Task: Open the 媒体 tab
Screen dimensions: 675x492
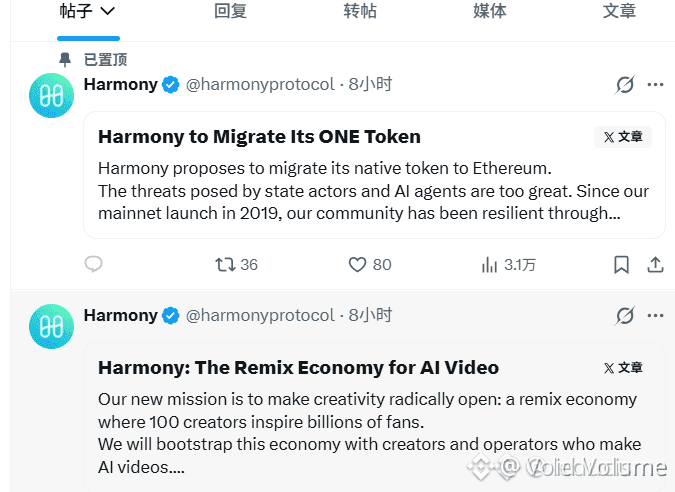Action: click(489, 11)
